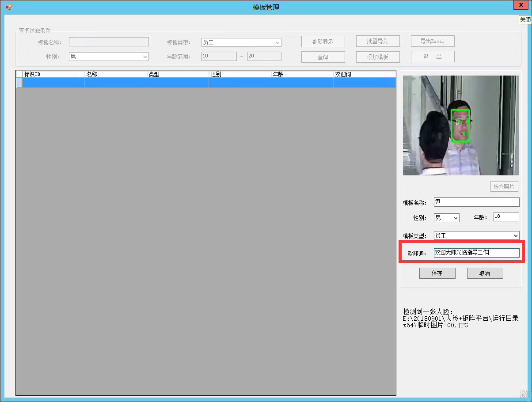Open the 模板类型 filter dropdown in the query section
Viewport: 532px width, 402px height.
(241, 42)
